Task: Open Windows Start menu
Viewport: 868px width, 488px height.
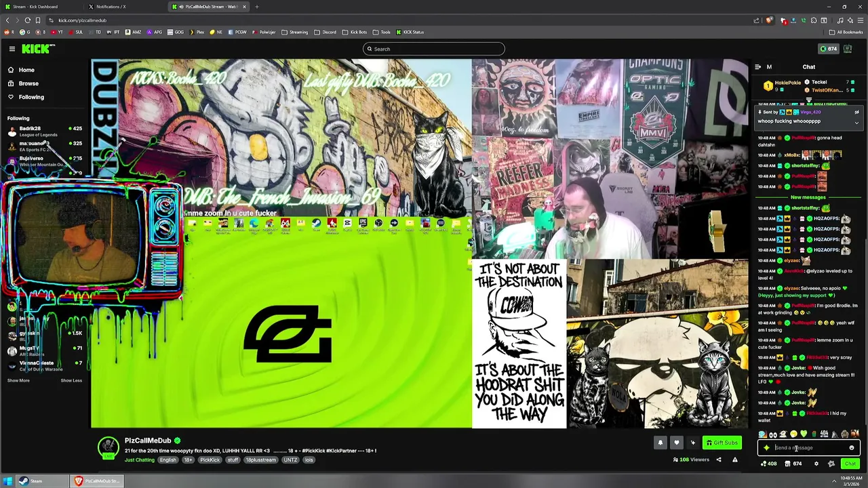Action: 7,481
